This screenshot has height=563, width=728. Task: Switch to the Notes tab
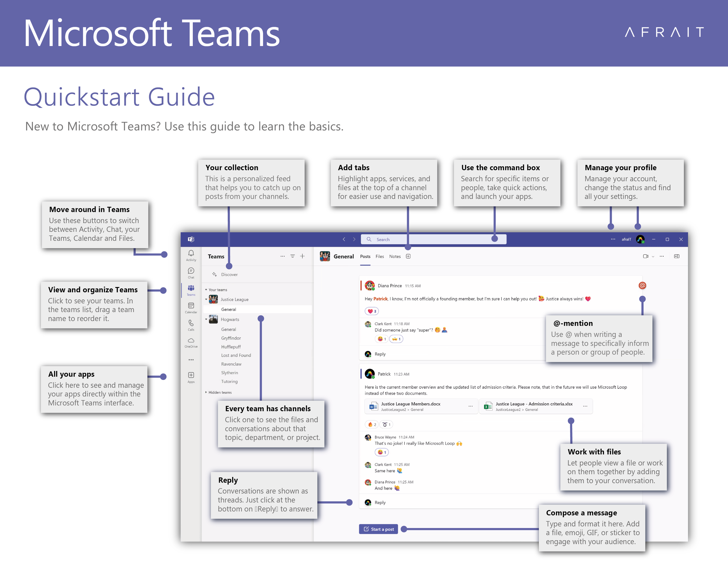[395, 256]
